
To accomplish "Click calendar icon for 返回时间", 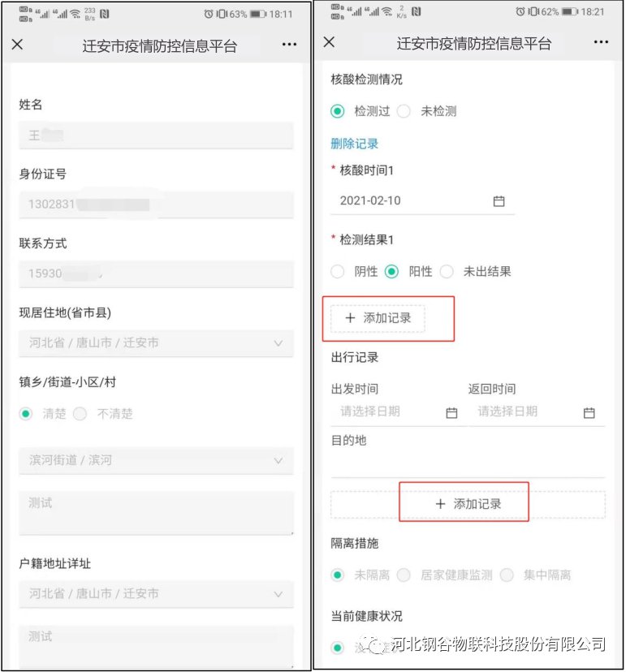I will pos(589,413).
